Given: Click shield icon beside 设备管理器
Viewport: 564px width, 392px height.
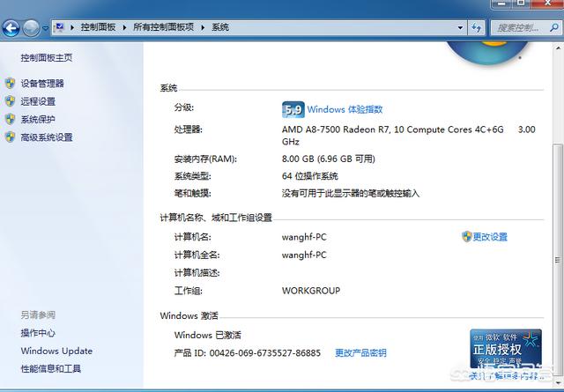Looking at the screenshot, I should pyautogui.click(x=10, y=84).
